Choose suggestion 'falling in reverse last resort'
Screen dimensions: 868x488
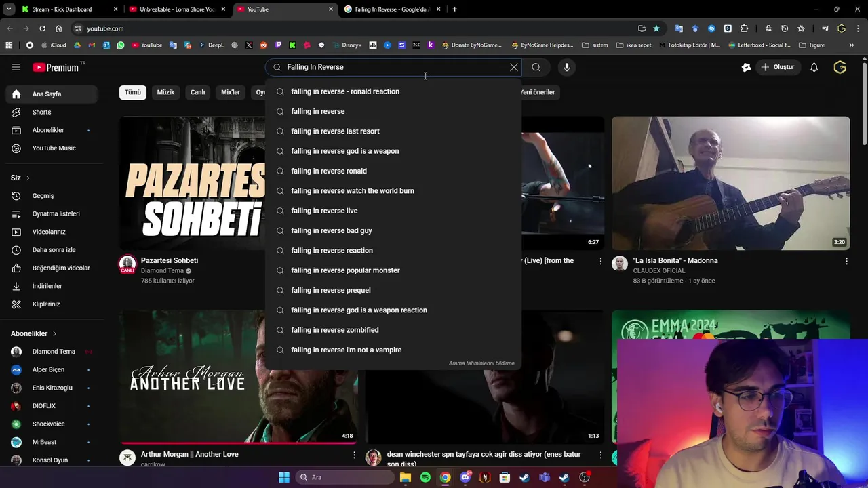(393, 131)
